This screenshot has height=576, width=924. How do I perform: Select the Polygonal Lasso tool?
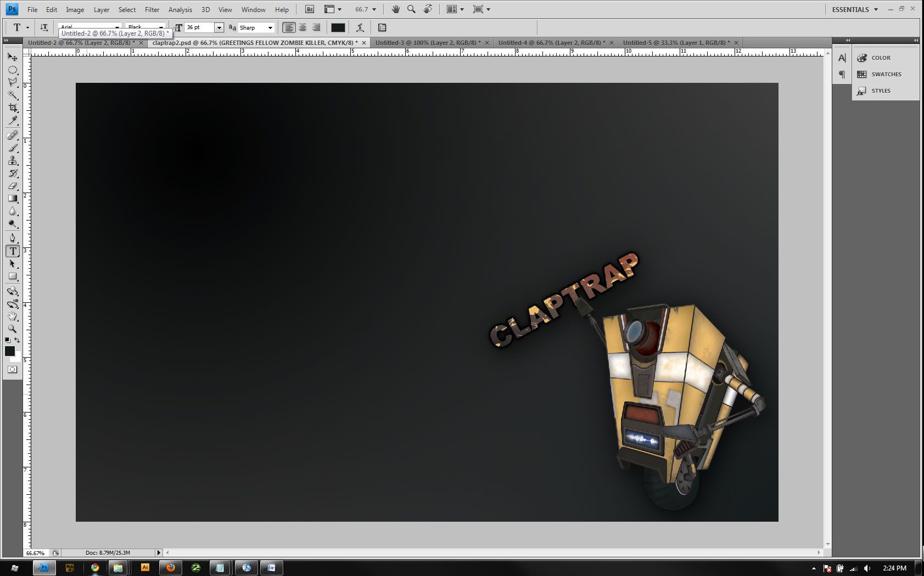point(13,82)
